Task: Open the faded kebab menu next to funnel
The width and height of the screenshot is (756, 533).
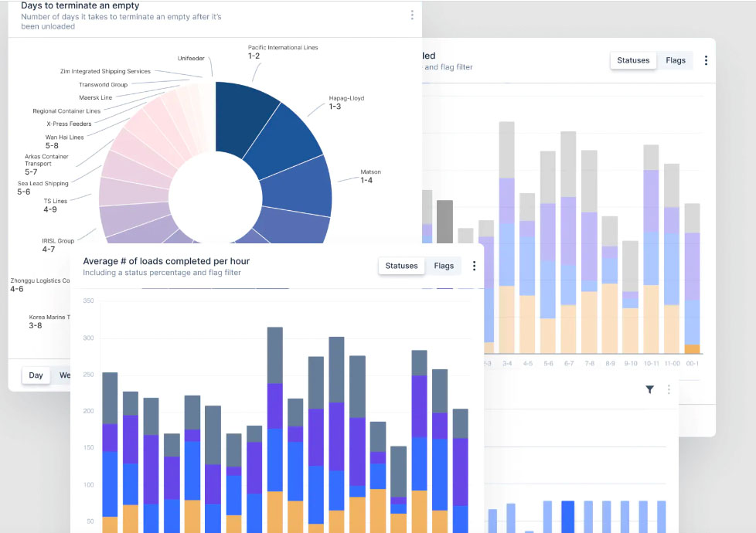Action: [x=669, y=390]
